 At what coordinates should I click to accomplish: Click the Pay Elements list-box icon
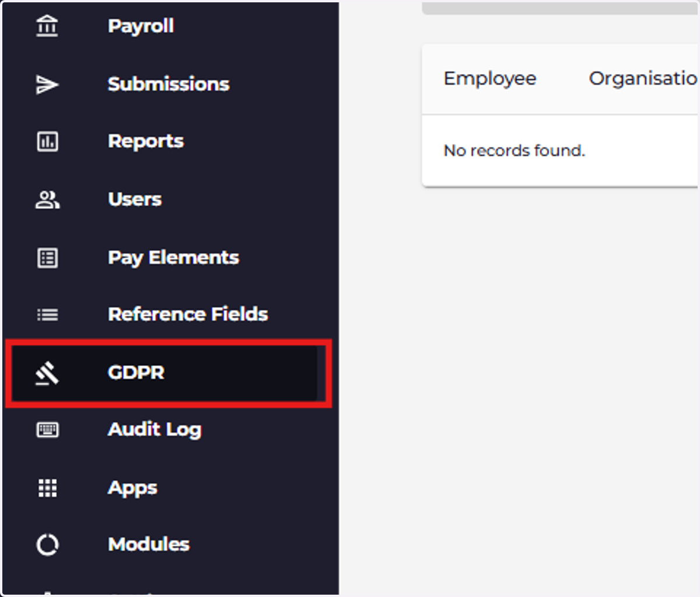[47, 258]
